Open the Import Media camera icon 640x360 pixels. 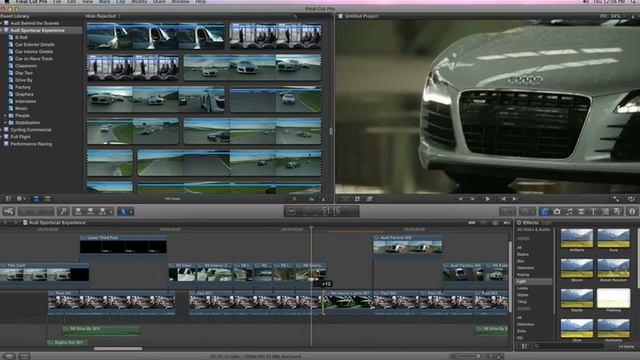pos(9,211)
